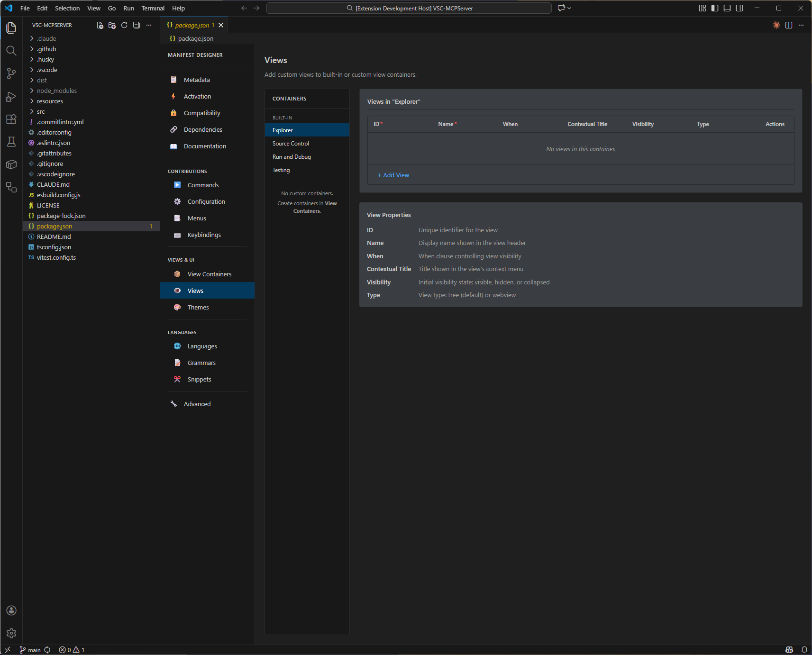This screenshot has width=812, height=655.
Task: Expand the .vscode folder
Action: tap(91, 70)
